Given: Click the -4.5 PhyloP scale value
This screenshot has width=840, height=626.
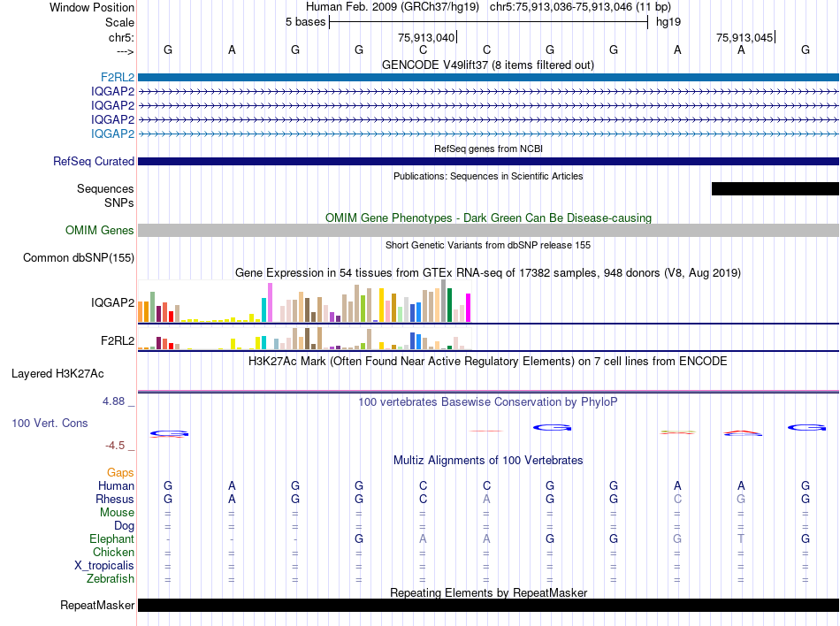Looking at the screenshot, I should [x=115, y=446].
